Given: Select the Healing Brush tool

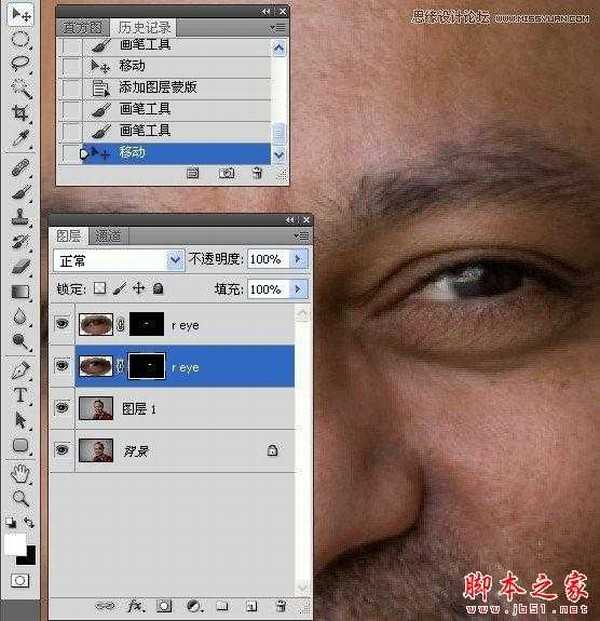Looking at the screenshot, I should (20, 167).
